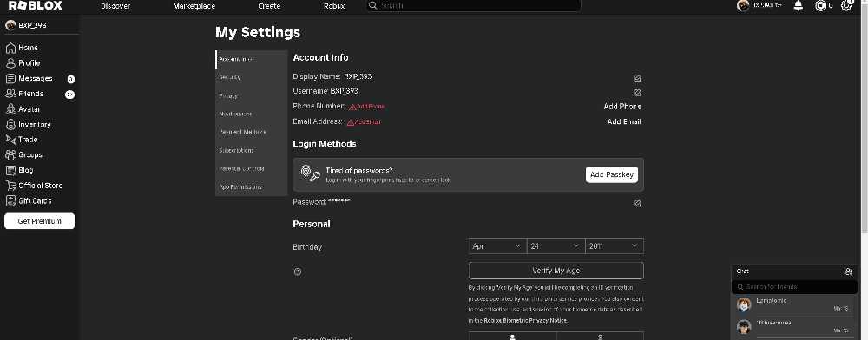868x340 pixels.
Task: Edit the Username pencil icon
Action: tap(637, 92)
